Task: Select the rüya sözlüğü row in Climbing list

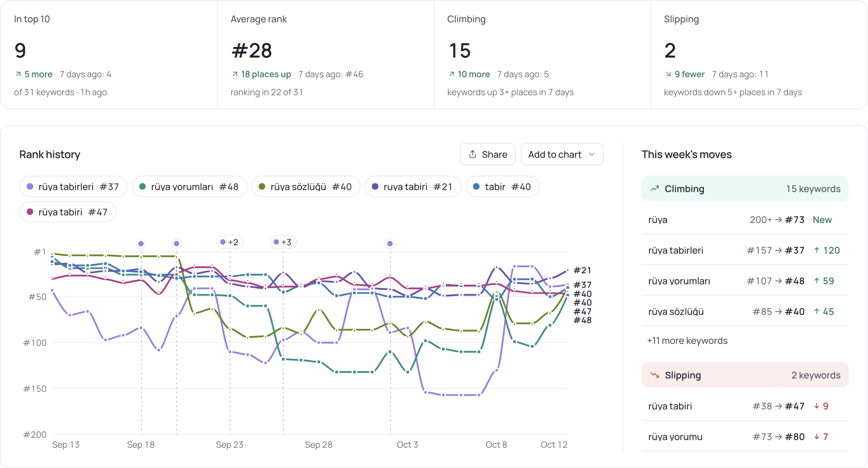Action: click(745, 312)
